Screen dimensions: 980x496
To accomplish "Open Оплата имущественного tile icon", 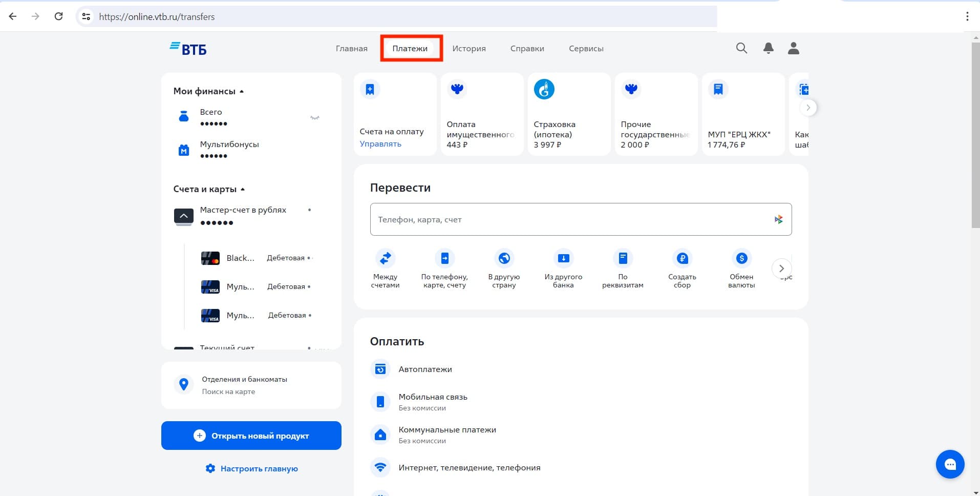I will [457, 90].
